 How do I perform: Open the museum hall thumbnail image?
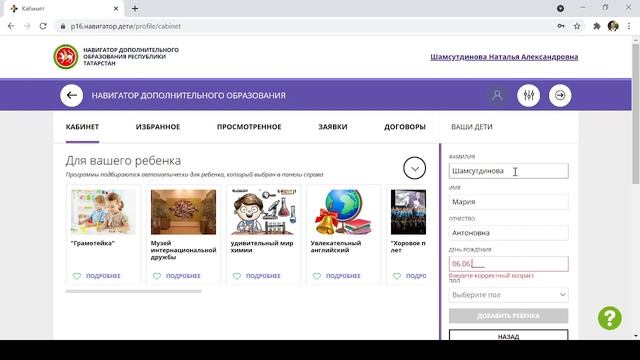(x=183, y=211)
